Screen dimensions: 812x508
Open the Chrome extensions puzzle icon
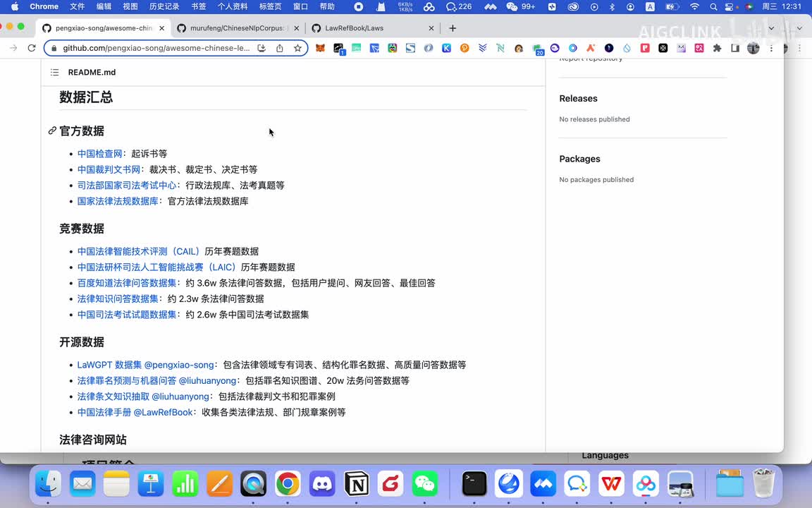[x=717, y=48]
